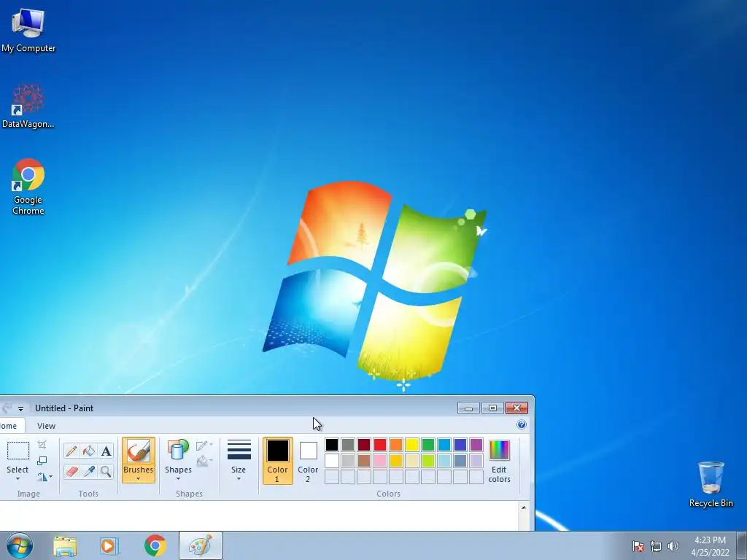The width and height of the screenshot is (747, 560).
Task: Pick the green color swatch
Action: coord(428,445)
